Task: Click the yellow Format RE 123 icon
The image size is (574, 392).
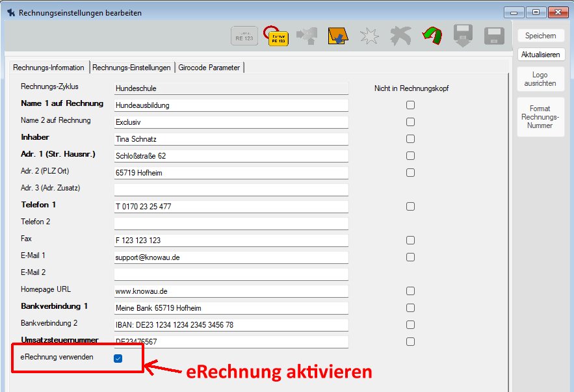Action: pos(278,36)
